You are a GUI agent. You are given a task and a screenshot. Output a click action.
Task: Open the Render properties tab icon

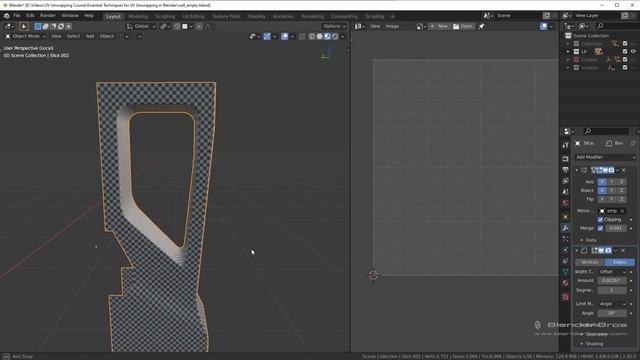(565, 159)
